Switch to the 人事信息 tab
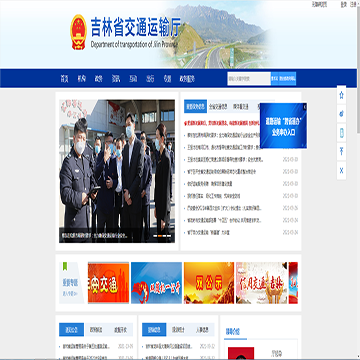Viewport: 360px width, 360px height. 202,330
